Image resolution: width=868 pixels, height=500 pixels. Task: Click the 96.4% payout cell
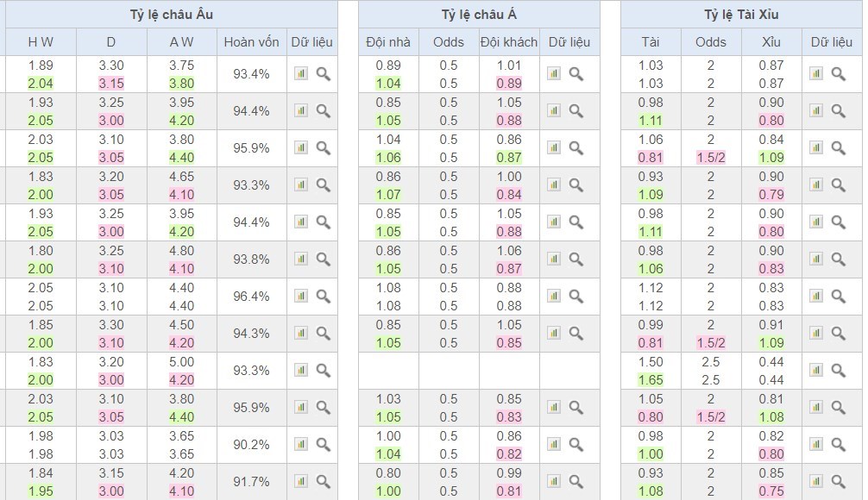click(251, 297)
